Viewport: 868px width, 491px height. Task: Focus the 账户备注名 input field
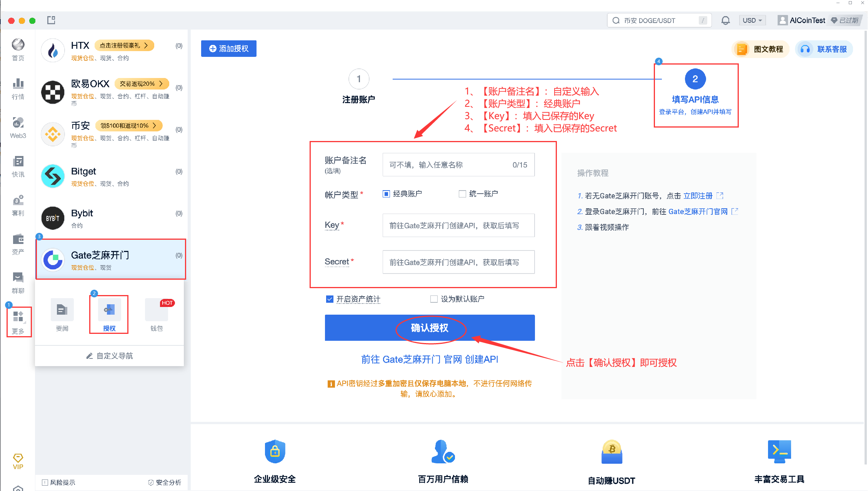[458, 165]
